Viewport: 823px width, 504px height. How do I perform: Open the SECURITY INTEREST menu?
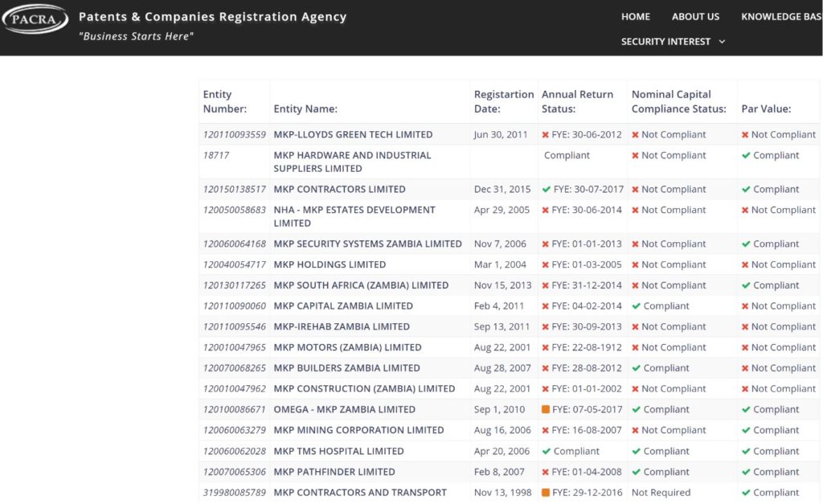pos(665,42)
